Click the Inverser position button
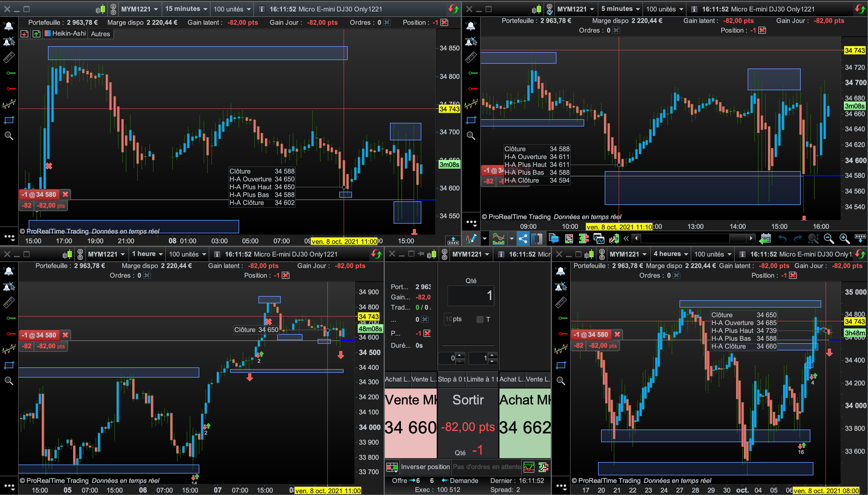This screenshot has height=495, width=868. (425, 467)
